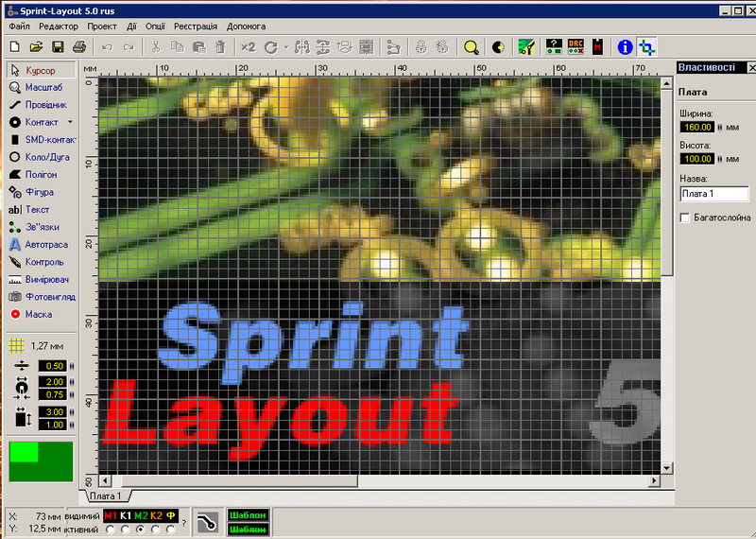Open the DRC check panel icon
This screenshot has height=539, width=756.
pyautogui.click(x=576, y=46)
